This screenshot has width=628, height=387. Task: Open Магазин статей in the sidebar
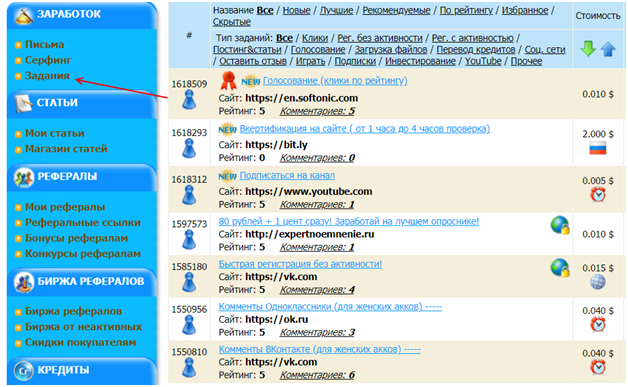(66, 149)
